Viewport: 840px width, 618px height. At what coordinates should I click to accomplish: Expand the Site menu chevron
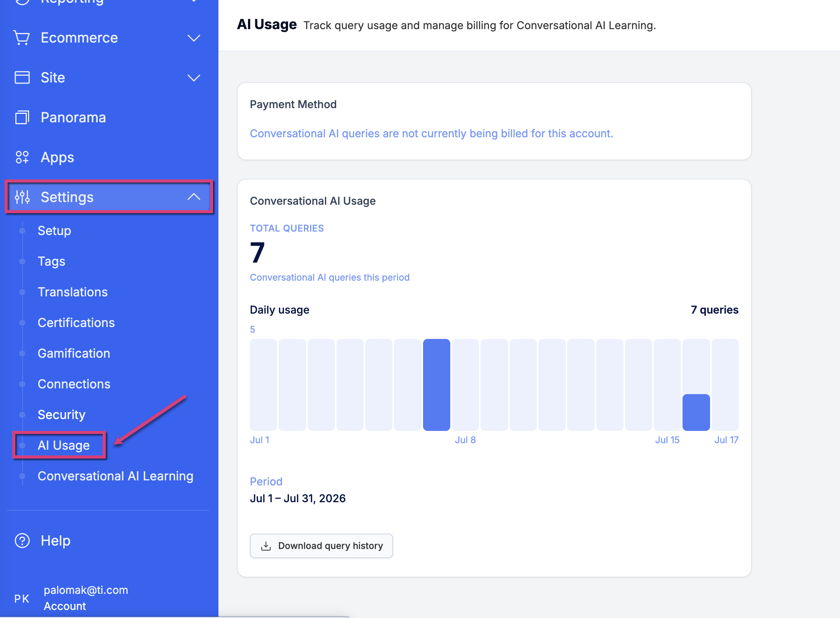[194, 78]
